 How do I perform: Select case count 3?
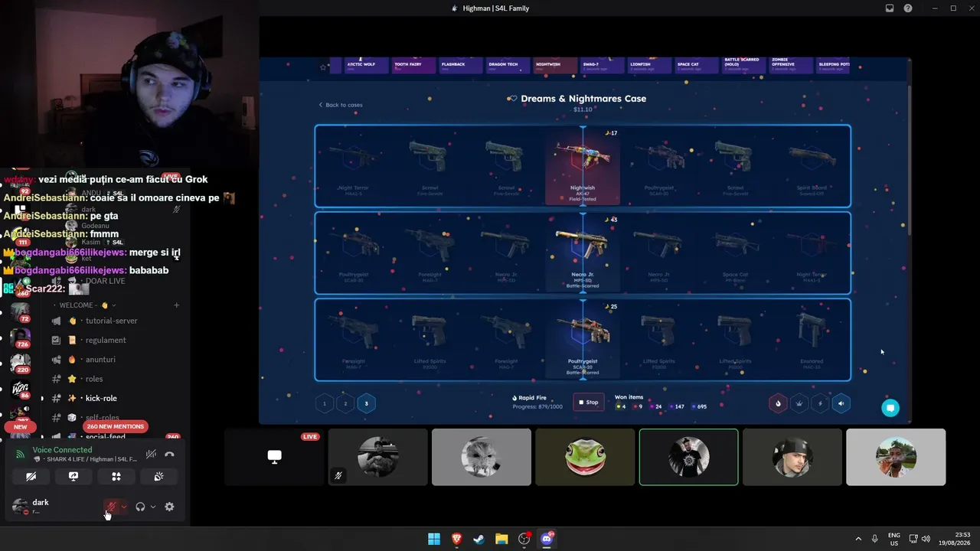(x=366, y=403)
